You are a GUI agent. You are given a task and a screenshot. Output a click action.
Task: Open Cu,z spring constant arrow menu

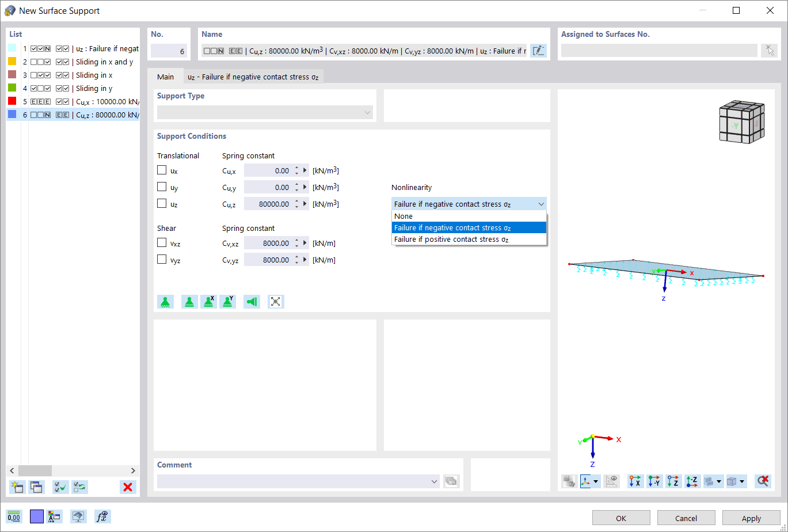point(305,204)
